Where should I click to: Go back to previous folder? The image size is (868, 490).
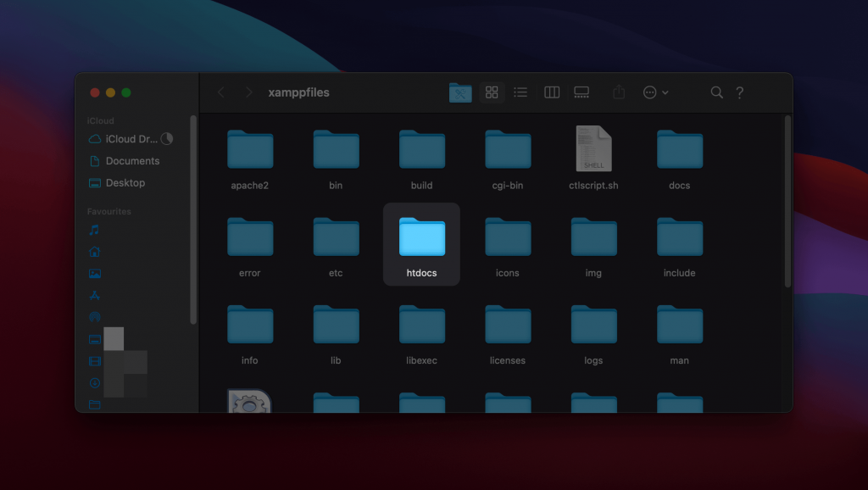221,92
